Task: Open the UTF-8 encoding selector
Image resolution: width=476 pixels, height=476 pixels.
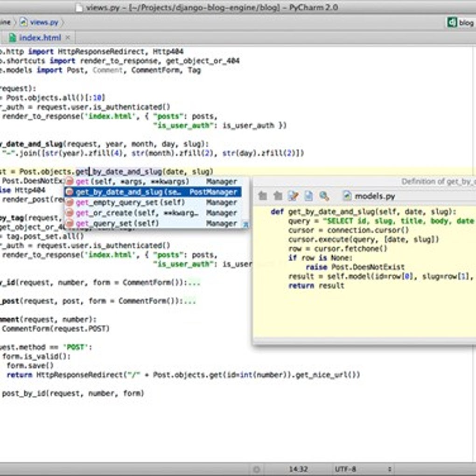Action: click(346, 469)
